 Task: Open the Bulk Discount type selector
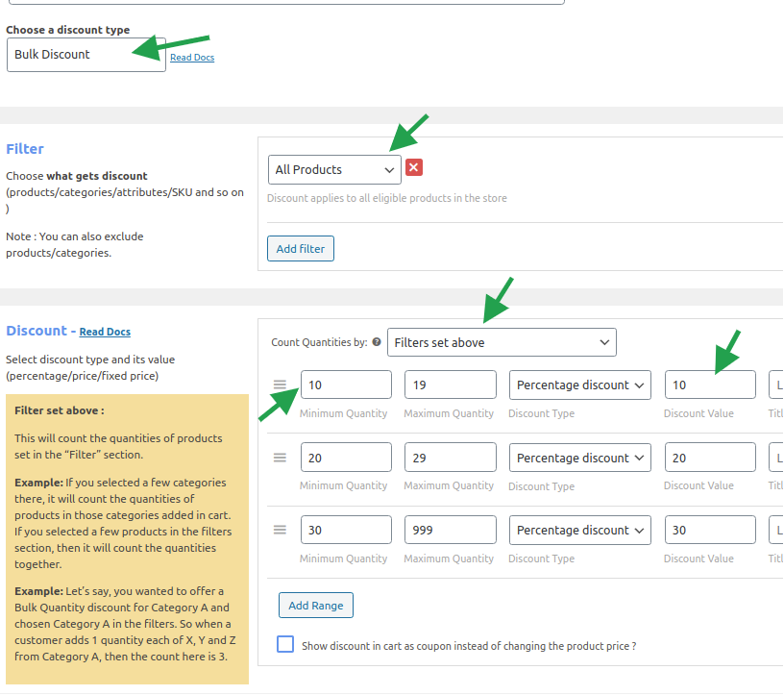pyautogui.click(x=86, y=55)
